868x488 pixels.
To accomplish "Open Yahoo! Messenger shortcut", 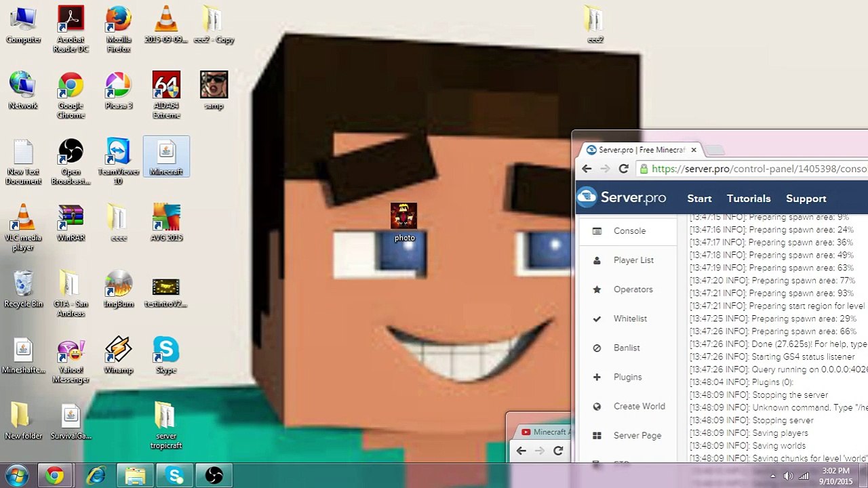I will pos(71,360).
